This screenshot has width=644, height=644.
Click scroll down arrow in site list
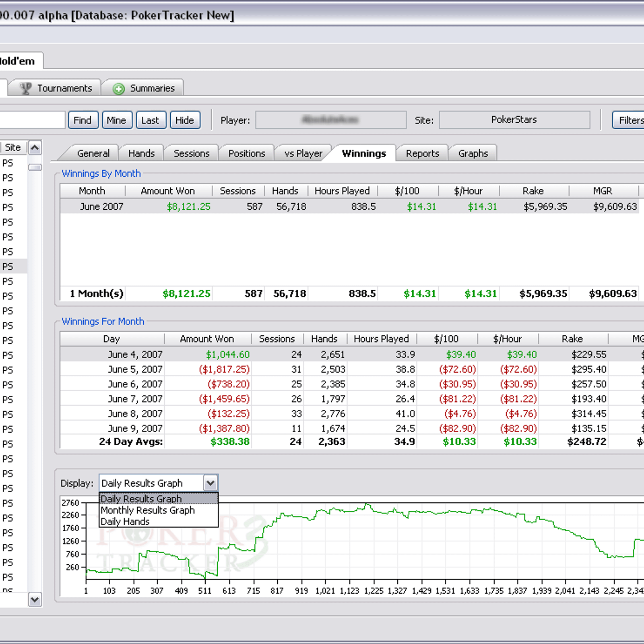coord(35,600)
